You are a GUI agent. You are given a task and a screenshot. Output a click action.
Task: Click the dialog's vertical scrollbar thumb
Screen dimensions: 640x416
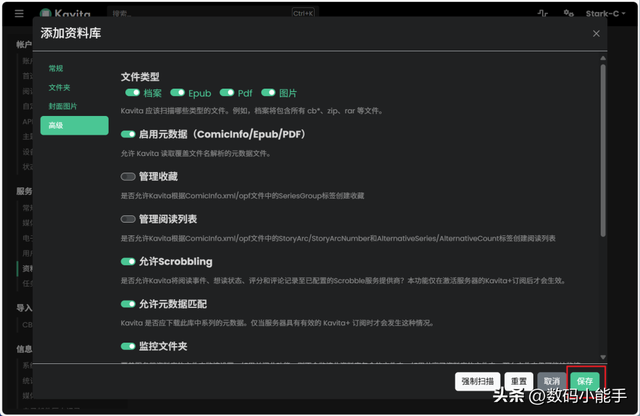click(603, 150)
